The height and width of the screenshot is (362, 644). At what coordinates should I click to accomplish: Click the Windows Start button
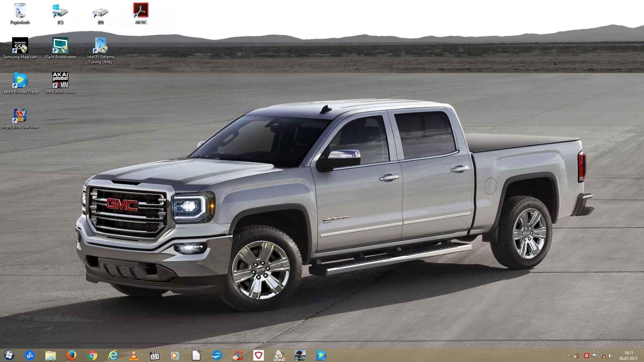pos(9,355)
